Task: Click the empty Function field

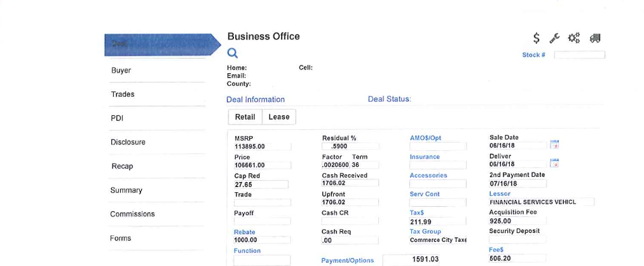Action: point(262,260)
